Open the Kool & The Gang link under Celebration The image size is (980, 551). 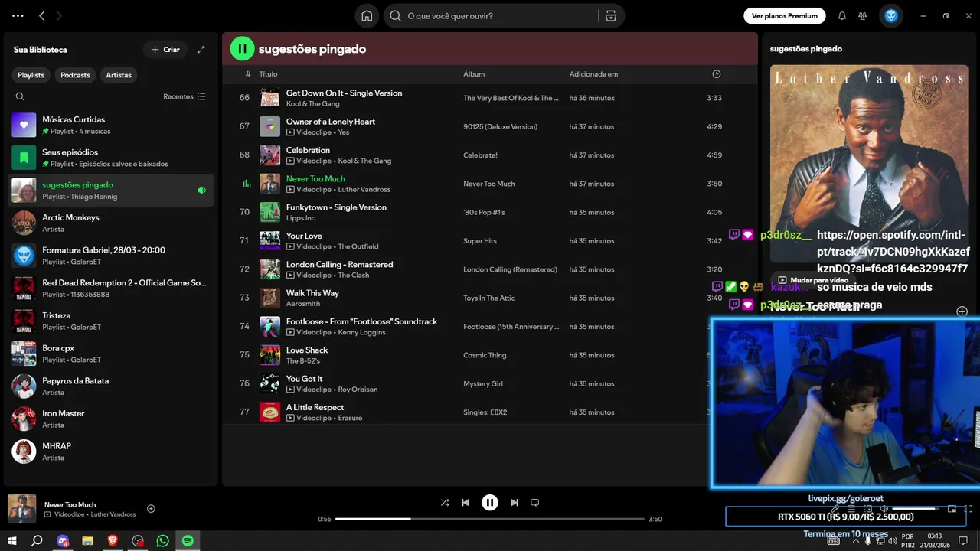(x=364, y=161)
